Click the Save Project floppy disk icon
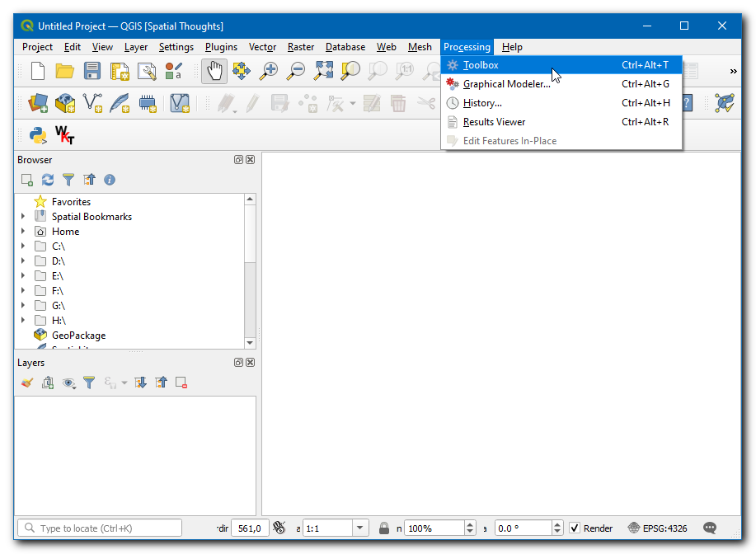The width and height of the screenshot is (756, 554). [x=92, y=72]
